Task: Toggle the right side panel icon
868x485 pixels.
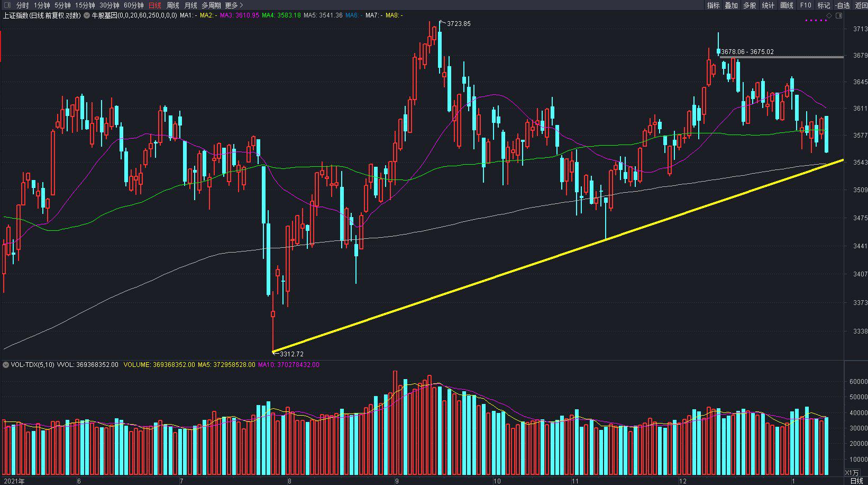Action: (x=838, y=16)
